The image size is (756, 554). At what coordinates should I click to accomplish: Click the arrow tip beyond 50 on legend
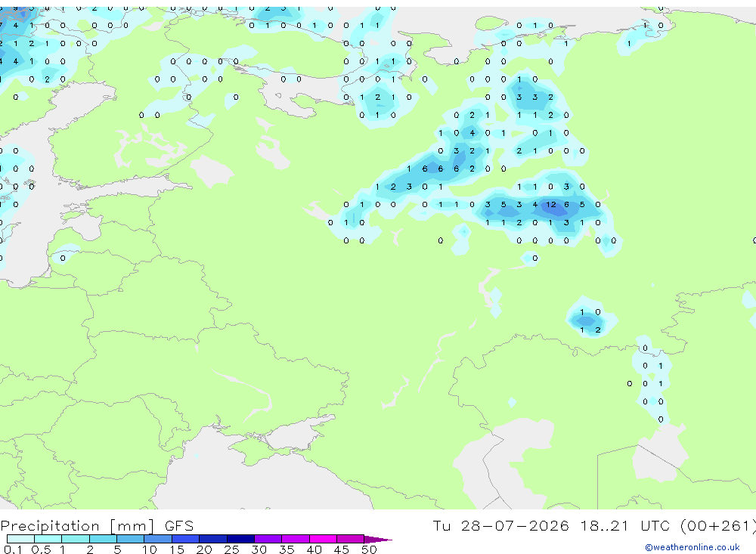[x=378, y=540]
